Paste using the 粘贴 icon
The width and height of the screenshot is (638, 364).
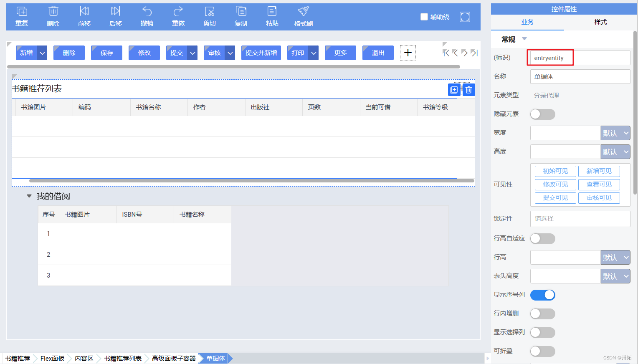(x=272, y=11)
